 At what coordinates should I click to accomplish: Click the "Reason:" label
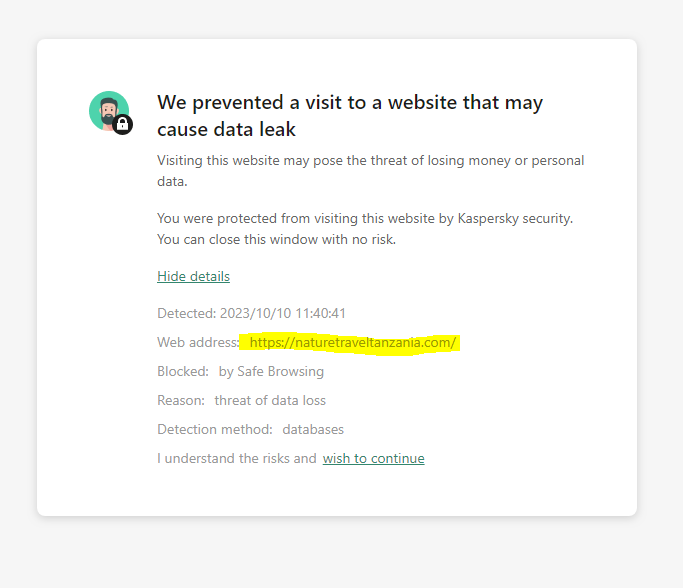coord(181,400)
